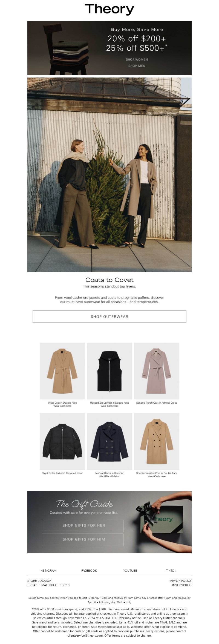Open the Double-Breasted Coat product image
The width and height of the screenshot is (219, 644).
click(x=157, y=441)
